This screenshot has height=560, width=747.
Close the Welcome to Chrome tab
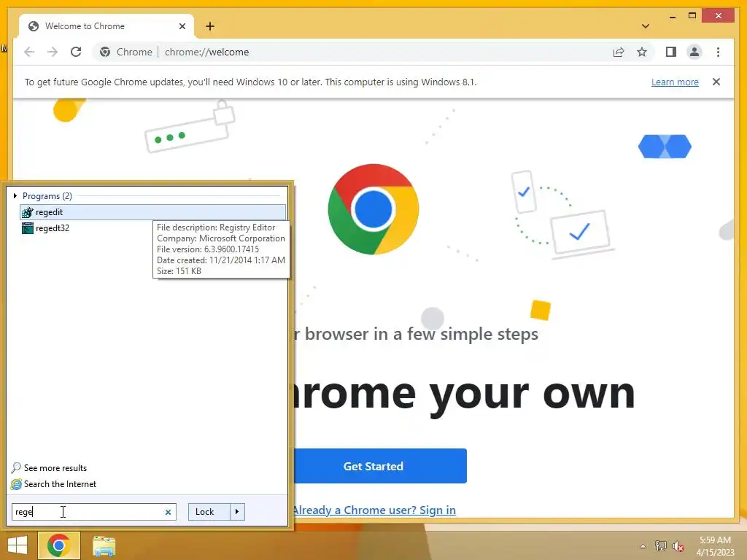(x=182, y=26)
